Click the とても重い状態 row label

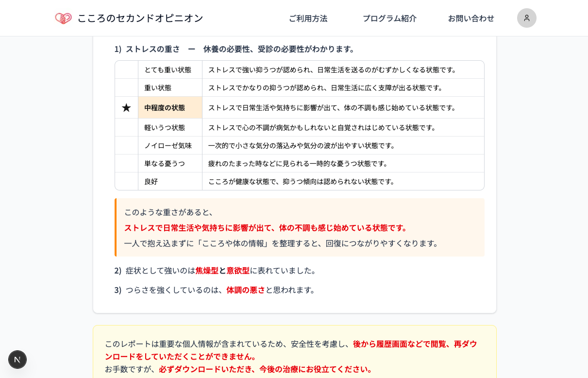[168, 70]
